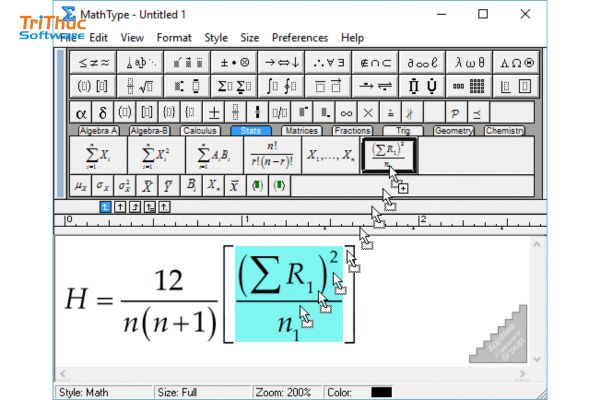Switch to the Algebra-B tab
Viewport: 600px width, 400px height.
click(149, 131)
